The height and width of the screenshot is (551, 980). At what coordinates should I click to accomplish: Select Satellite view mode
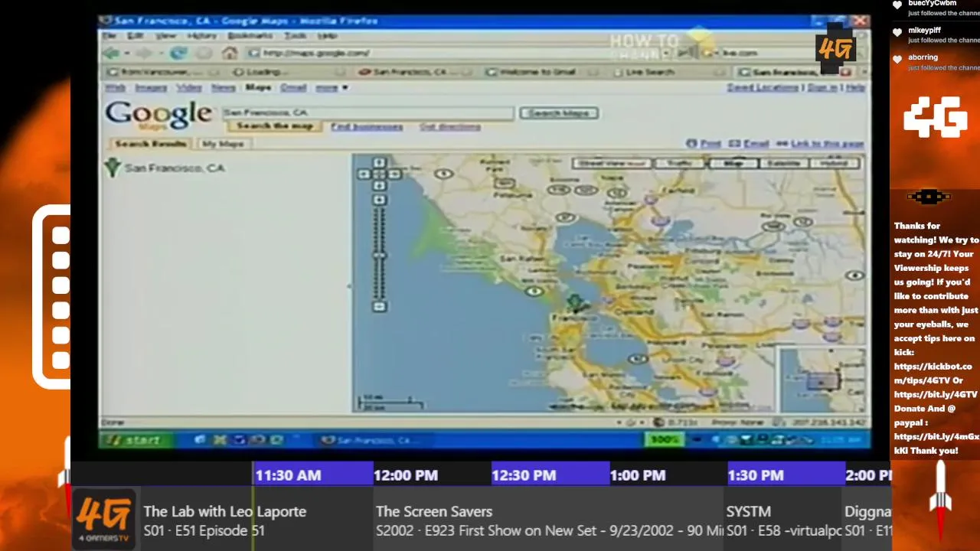[783, 164]
